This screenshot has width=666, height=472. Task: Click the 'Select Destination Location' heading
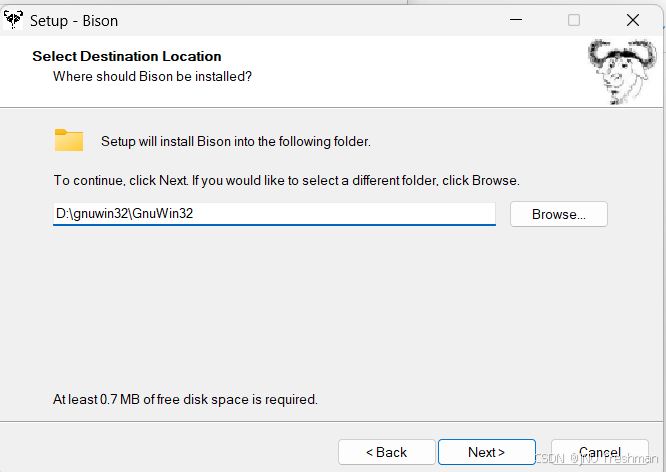click(127, 56)
